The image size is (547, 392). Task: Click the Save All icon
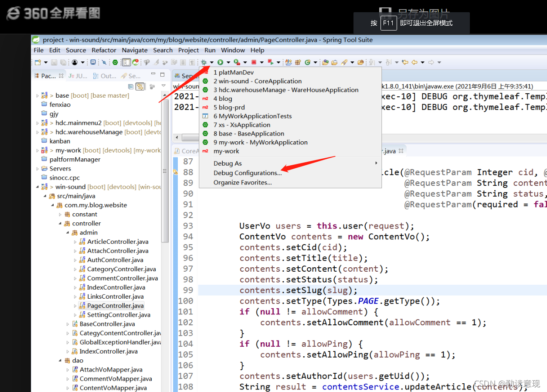[x=63, y=62]
